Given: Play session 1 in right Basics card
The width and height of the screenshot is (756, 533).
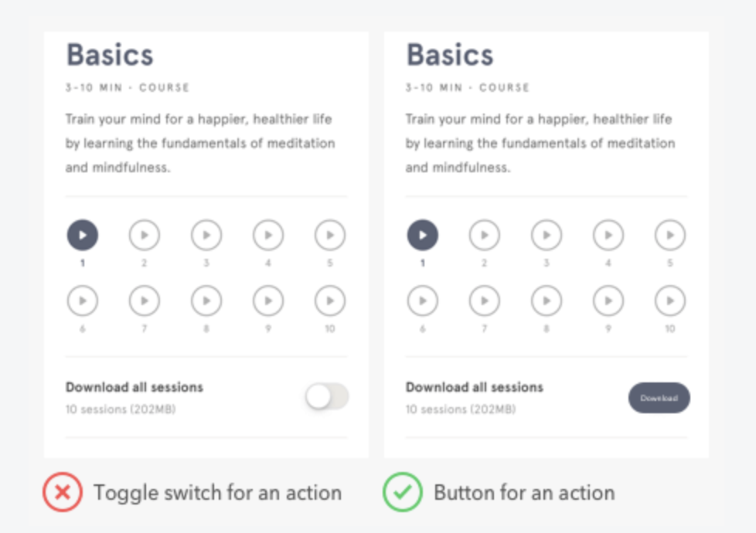Looking at the screenshot, I should coord(423,235).
